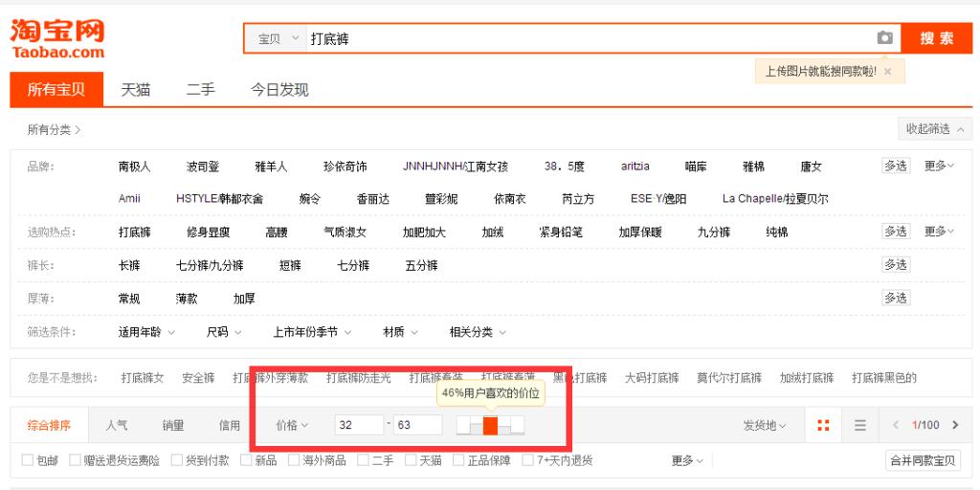Click the orange 搜索 search button
Viewport: 980px width, 490px height.
coord(937,38)
